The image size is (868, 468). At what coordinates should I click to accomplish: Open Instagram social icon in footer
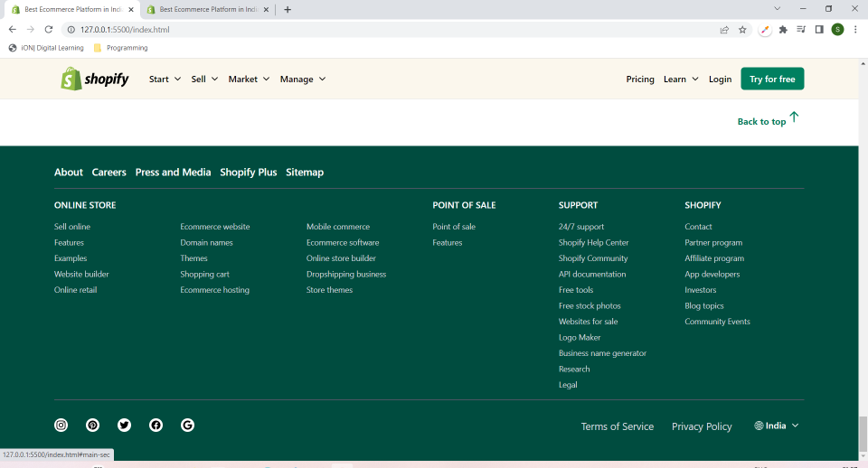[x=61, y=425]
